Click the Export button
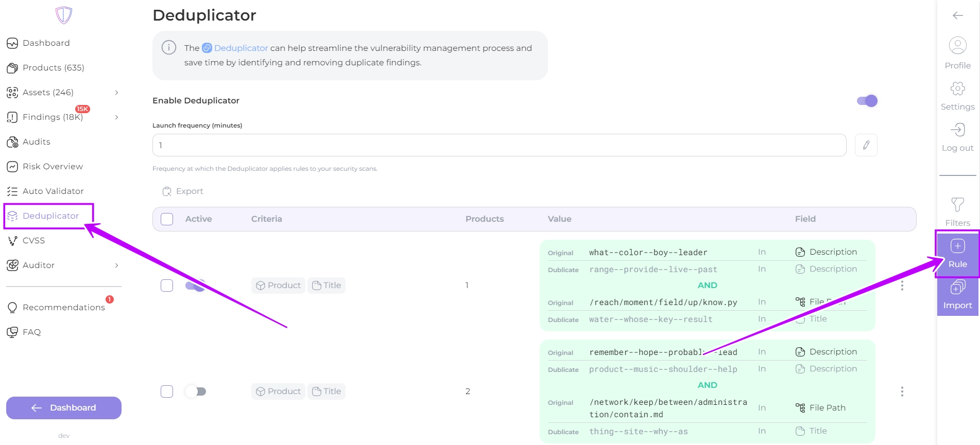The width and height of the screenshot is (980, 445). point(183,191)
